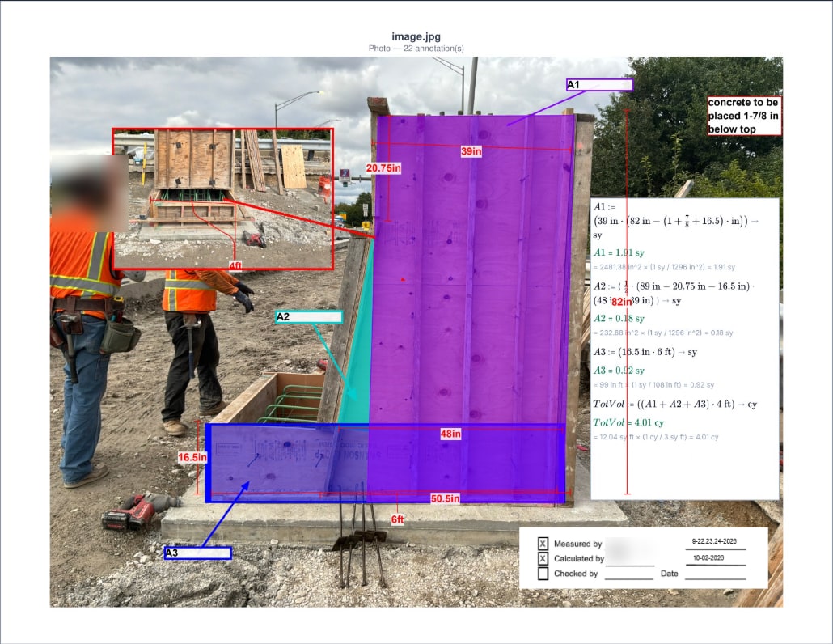Tick the Calculated by checkbox
This screenshot has width=833, height=644.
[543, 558]
